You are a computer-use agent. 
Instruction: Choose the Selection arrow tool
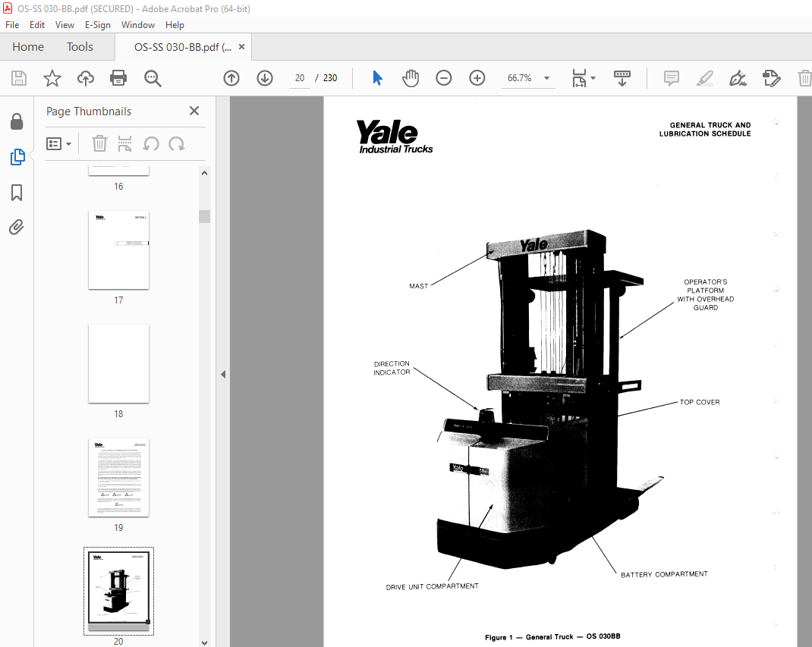click(x=377, y=78)
